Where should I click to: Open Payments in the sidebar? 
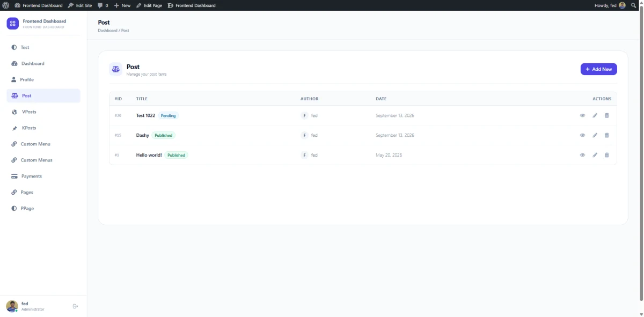point(43,176)
